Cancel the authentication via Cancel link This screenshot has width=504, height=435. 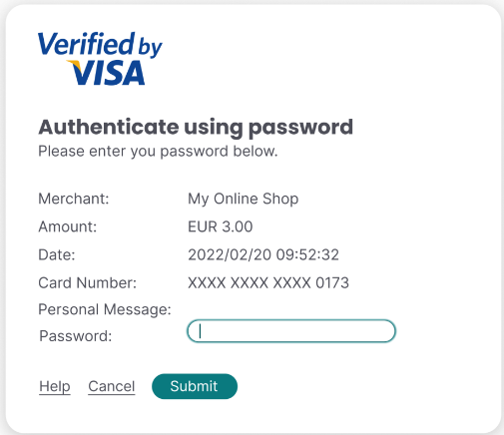click(112, 386)
